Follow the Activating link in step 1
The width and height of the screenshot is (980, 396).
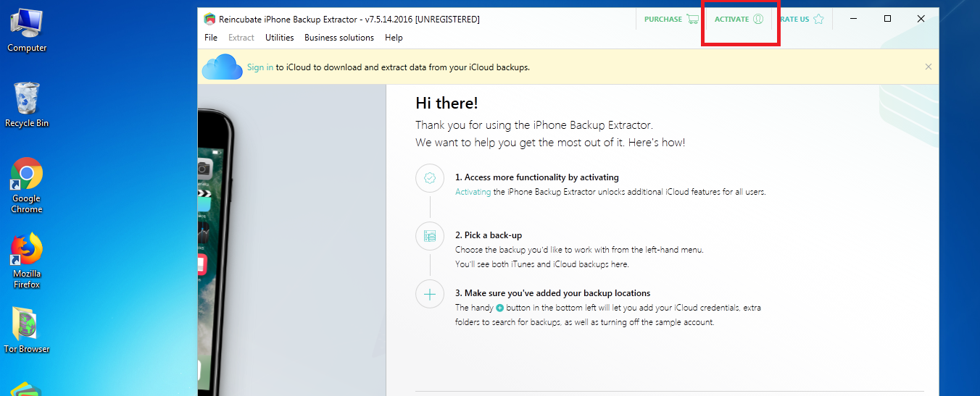point(473,192)
